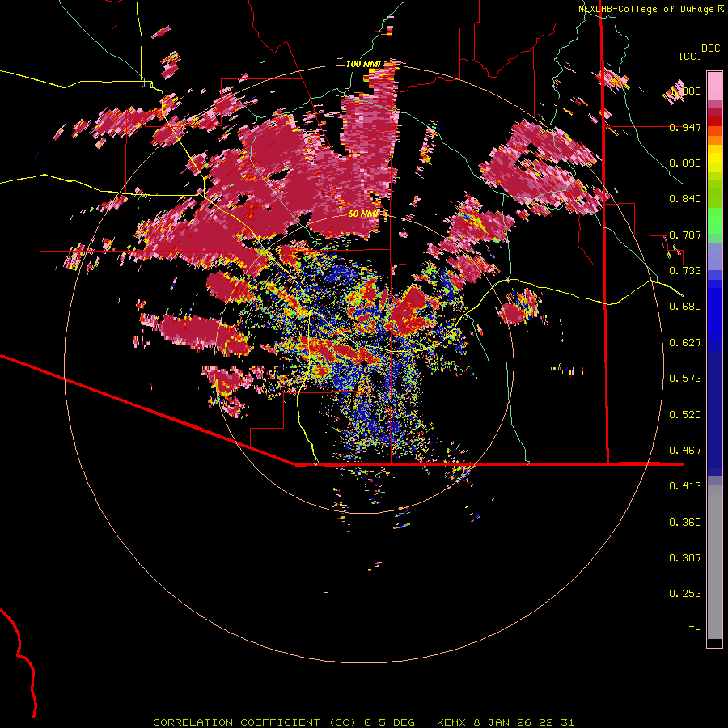728x728 pixels.
Task: Pick the bright green band of the color bar
Action: point(714,221)
